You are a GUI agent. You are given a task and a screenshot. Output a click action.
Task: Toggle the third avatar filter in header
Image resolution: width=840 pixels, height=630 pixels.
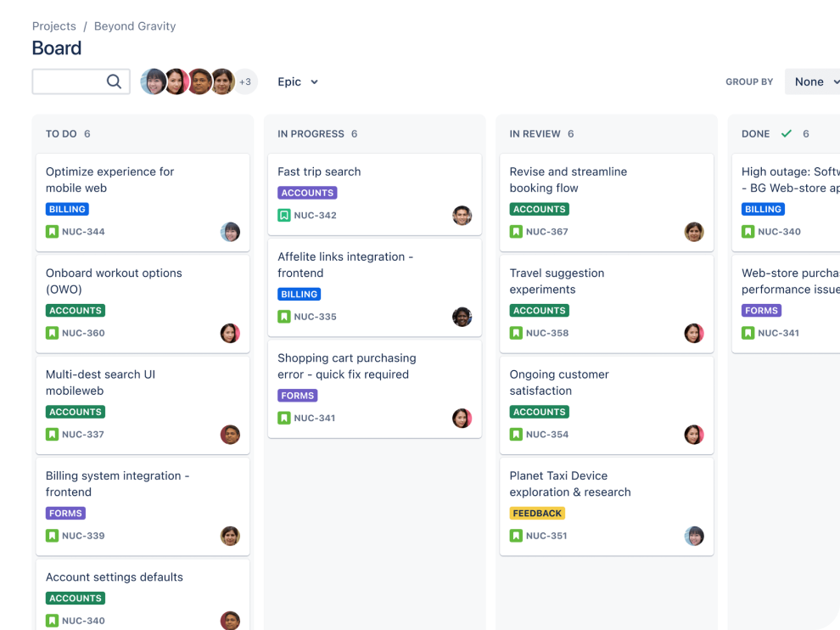(199, 82)
